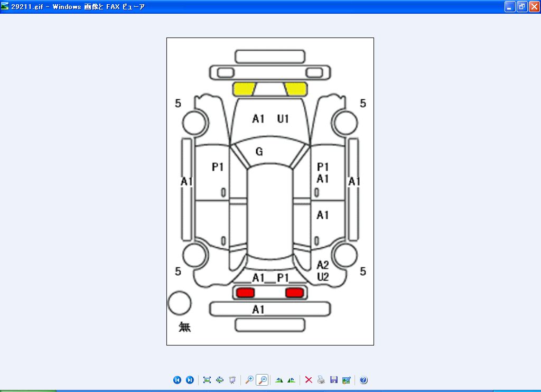Delete the image using red X
This screenshot has height=392, width=541.
pos(309,380)
